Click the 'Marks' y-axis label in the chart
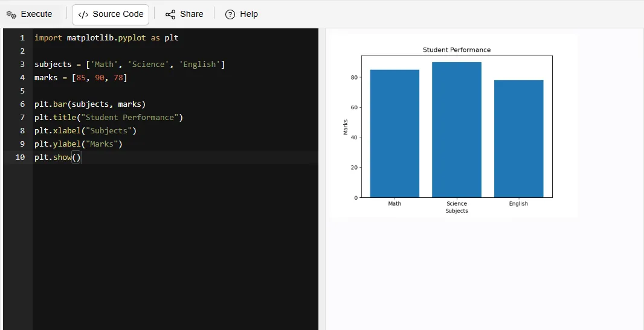This screenshot has height=330, width=644. pyautogui.click(x=346, y=127)
